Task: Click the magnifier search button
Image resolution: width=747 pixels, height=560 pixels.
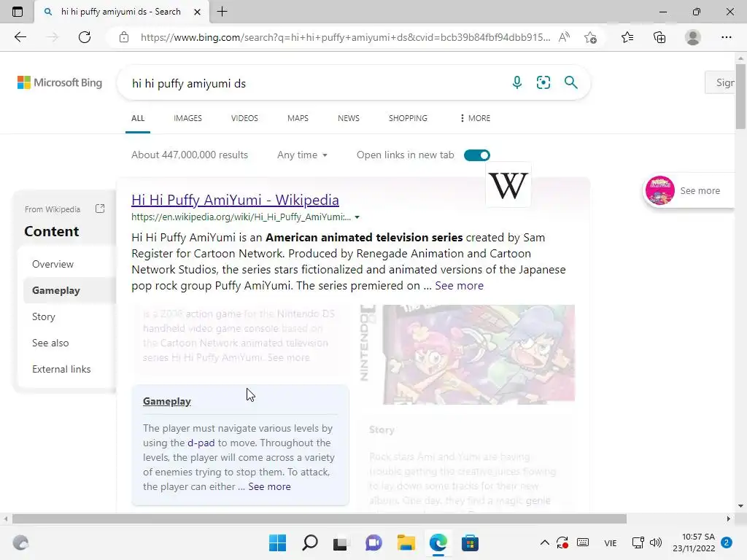Action: [570, 82]
